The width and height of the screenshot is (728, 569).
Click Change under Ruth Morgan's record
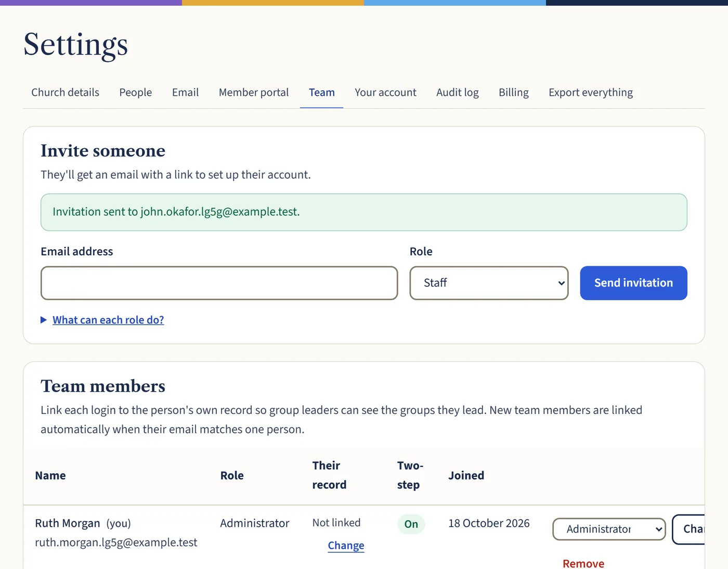click(x=346, y=546)
